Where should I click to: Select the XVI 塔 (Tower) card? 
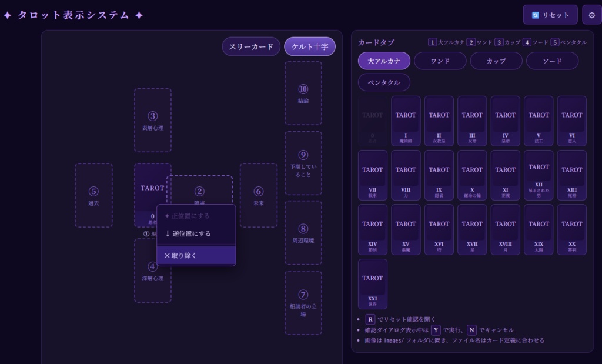pyautogui.click(x=439, y=229)
